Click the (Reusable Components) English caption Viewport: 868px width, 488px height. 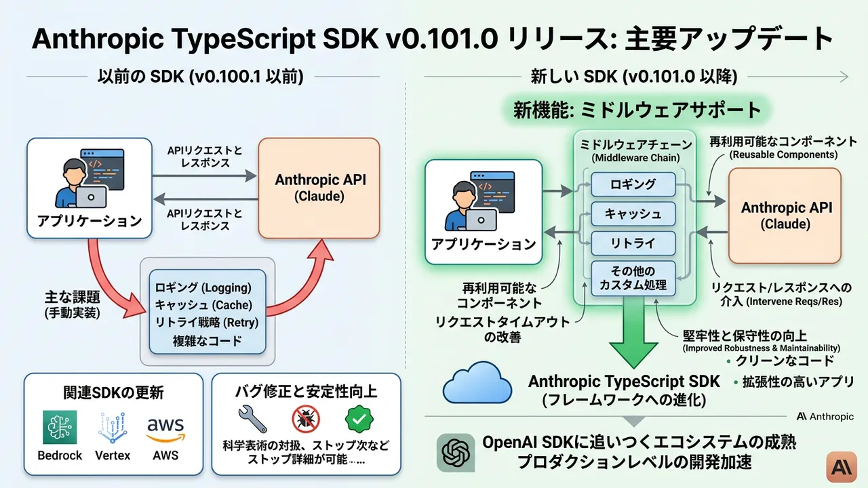pos(783,155)
